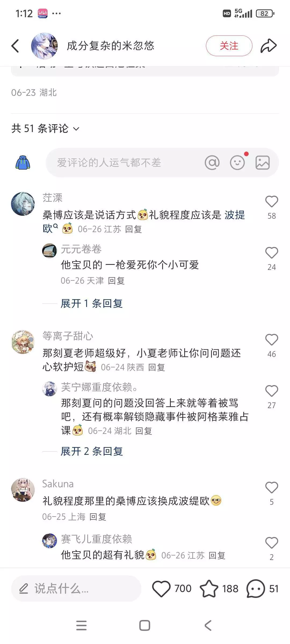
Task: Tap the back arrow in the header
Action: point(15,46)
